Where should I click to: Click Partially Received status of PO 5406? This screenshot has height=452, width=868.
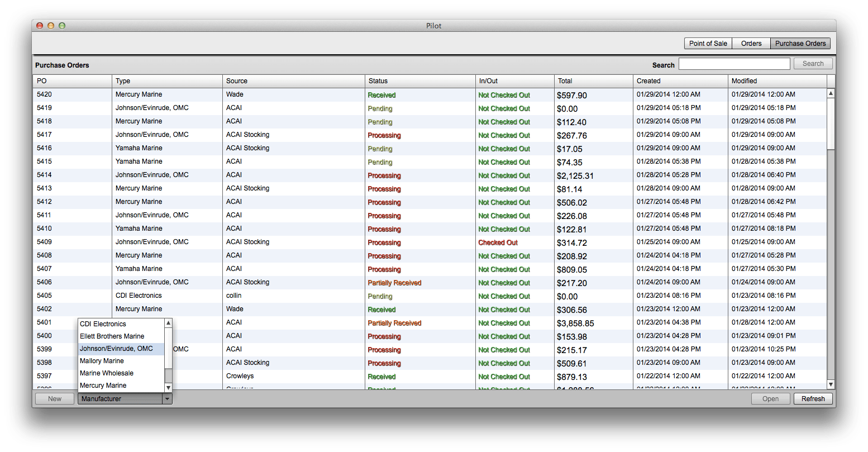point(394,283)
